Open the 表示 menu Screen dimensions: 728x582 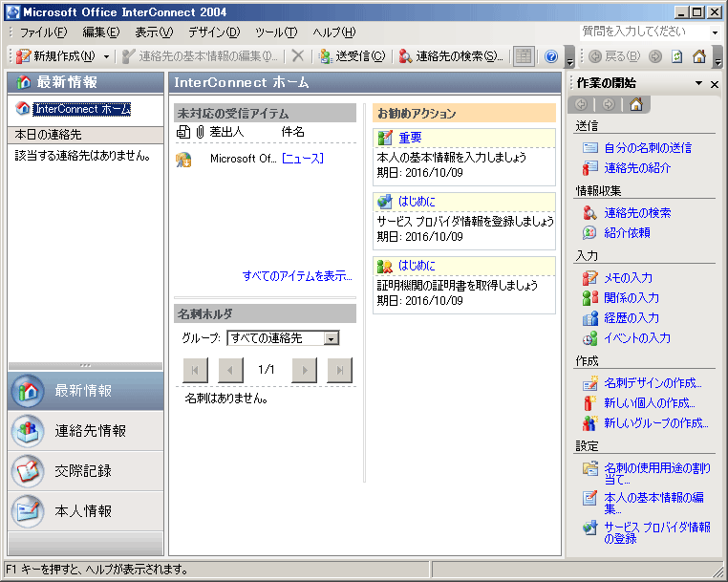[154, 32]
